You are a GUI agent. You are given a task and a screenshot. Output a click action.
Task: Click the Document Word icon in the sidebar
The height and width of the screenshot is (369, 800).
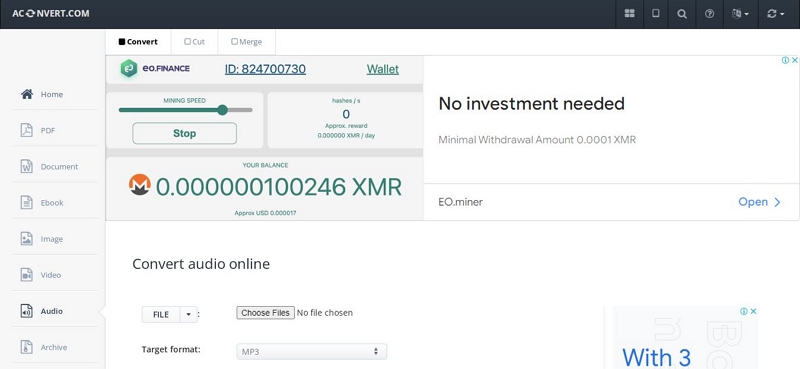(27, 166)
